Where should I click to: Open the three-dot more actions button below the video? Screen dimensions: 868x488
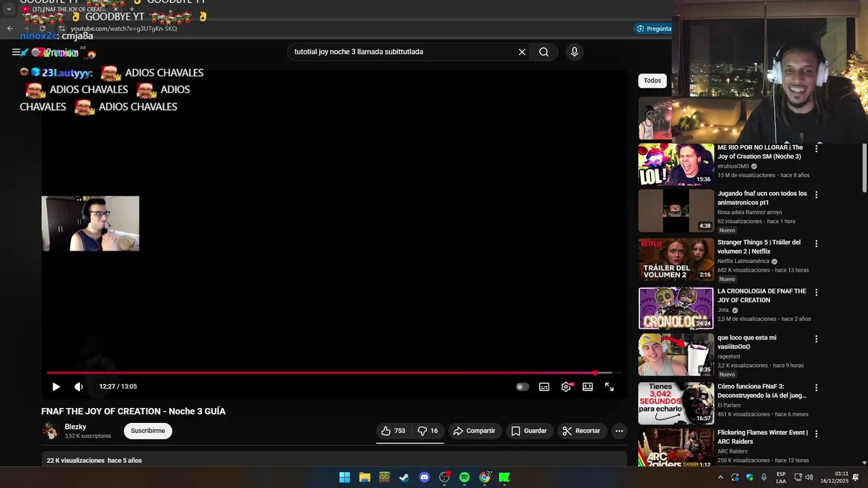(x=619, y=431)
